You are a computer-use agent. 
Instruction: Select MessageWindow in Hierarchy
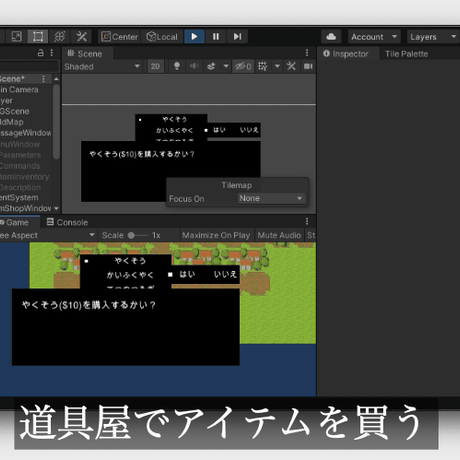[x=25, y=133]
